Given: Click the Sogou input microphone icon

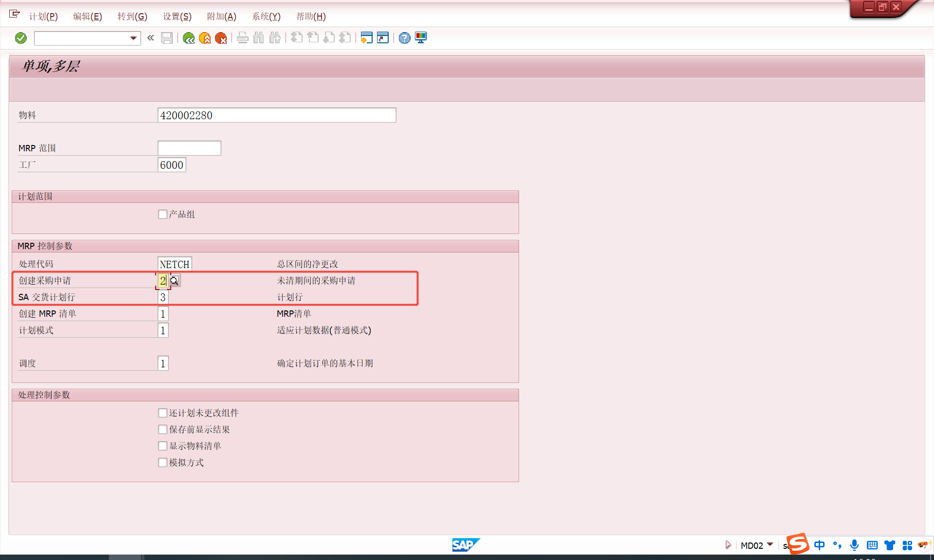Looking at the screenshot, I should tap(855, 545).
